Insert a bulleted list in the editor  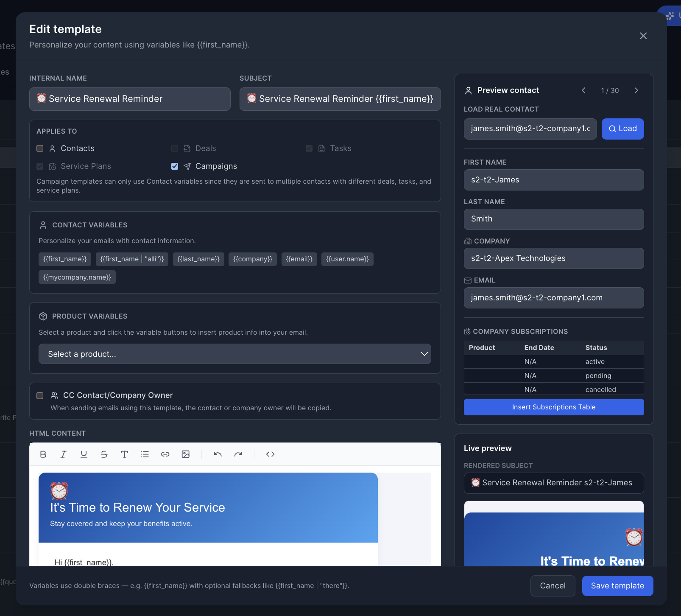pyautogui.click(x=145, y=454)
